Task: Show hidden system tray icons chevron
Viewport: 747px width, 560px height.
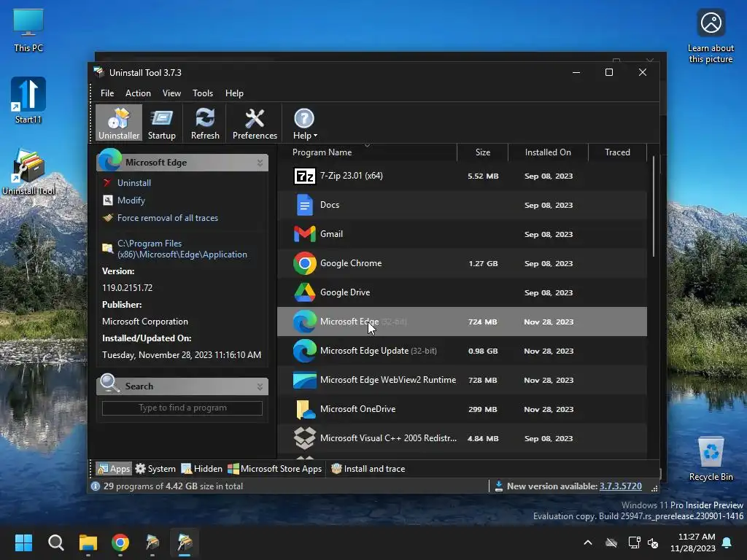Action: pyautogui.click(x=588, y=542)
